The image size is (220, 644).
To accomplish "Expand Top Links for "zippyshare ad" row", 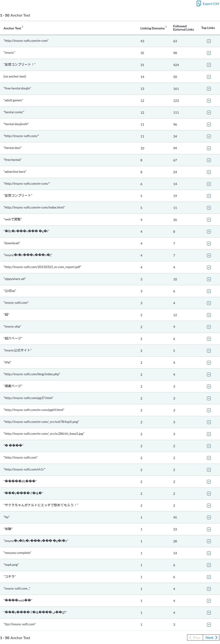I will click(209, 279).
